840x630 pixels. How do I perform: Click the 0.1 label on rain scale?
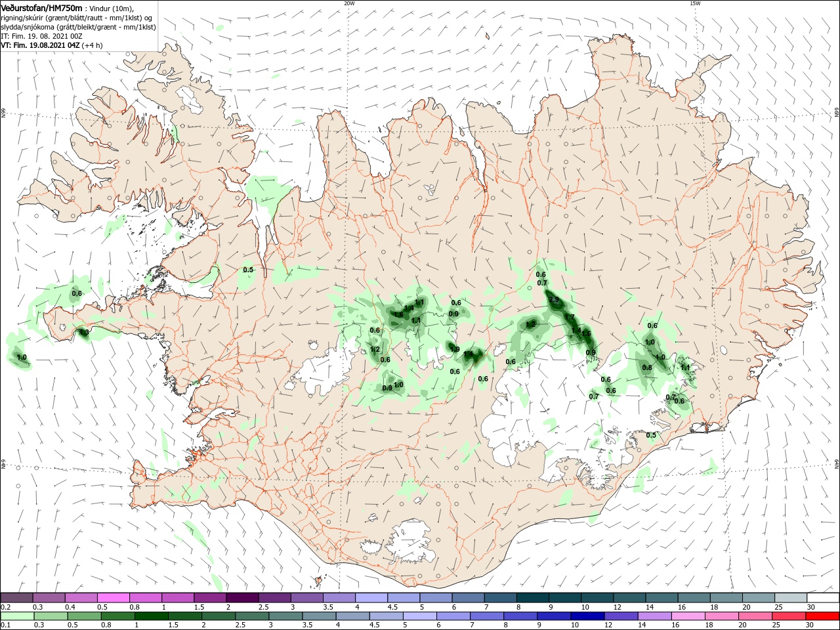pyautogui.click(x=6, y=625)
